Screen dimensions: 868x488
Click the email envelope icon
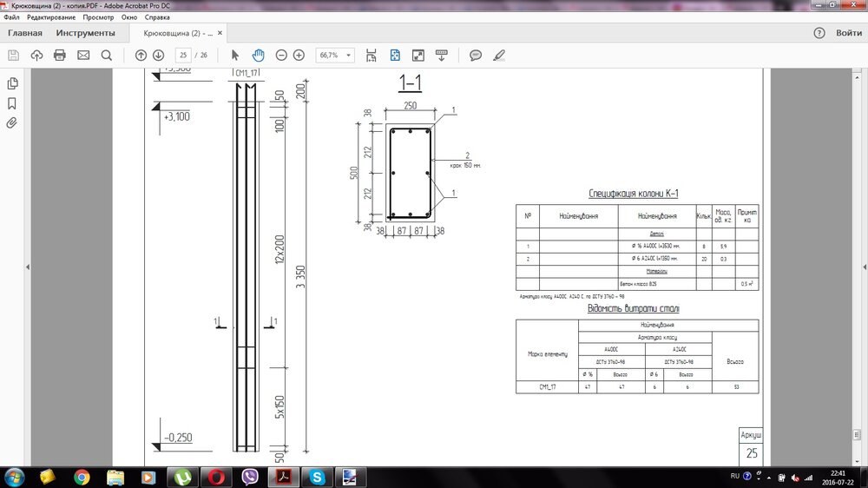click(83, 55)
